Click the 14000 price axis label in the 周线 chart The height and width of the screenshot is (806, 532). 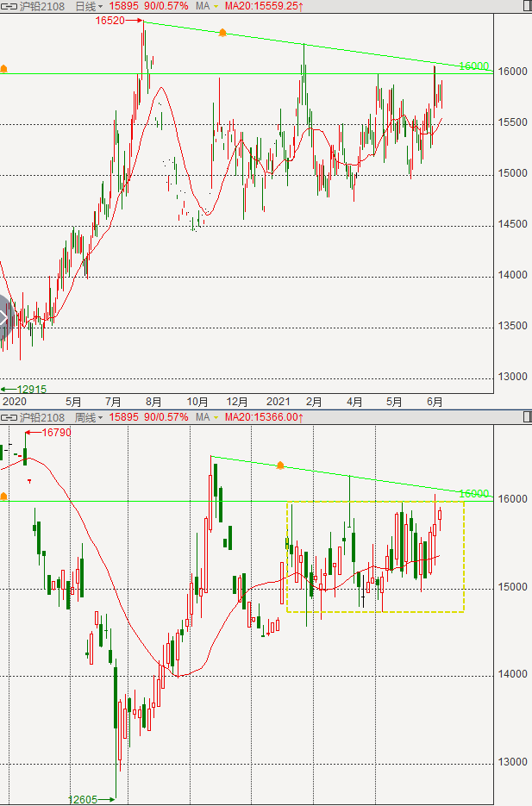512,674
